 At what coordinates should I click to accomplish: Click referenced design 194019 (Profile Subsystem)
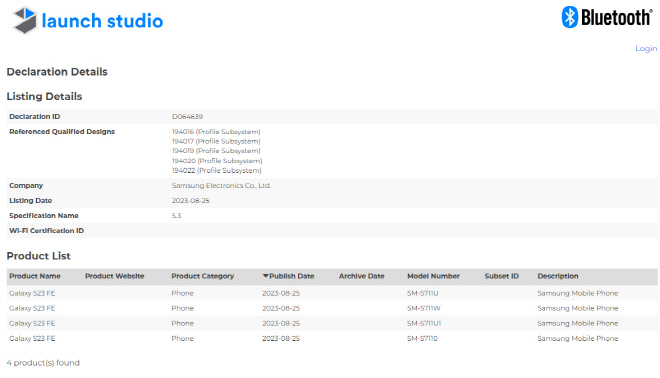pyautogui.click(x=216, y=151)
